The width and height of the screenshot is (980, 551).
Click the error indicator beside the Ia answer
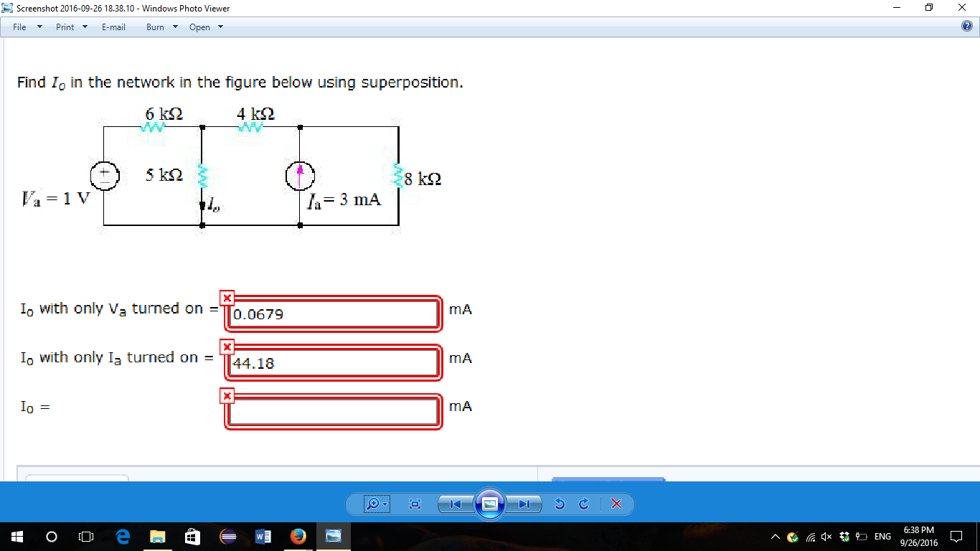(x=227, y=347)
